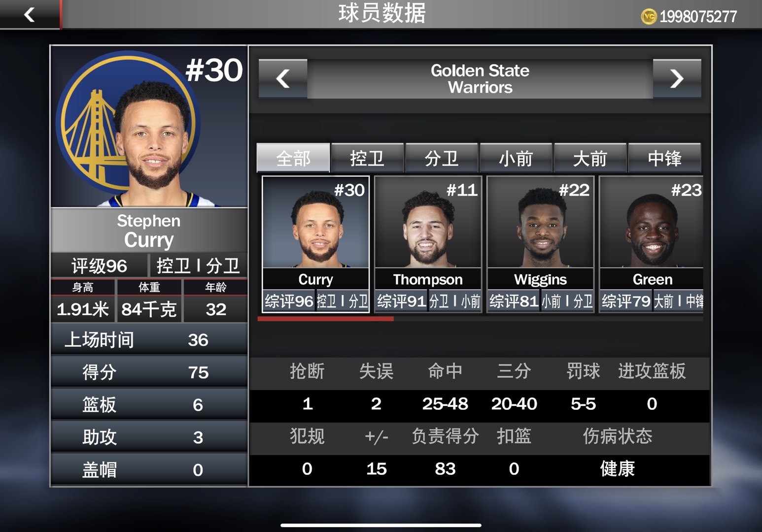Select the 小前 position tab
The height and width of the screenshot is (532, 762).
click(x=516, y=158)
